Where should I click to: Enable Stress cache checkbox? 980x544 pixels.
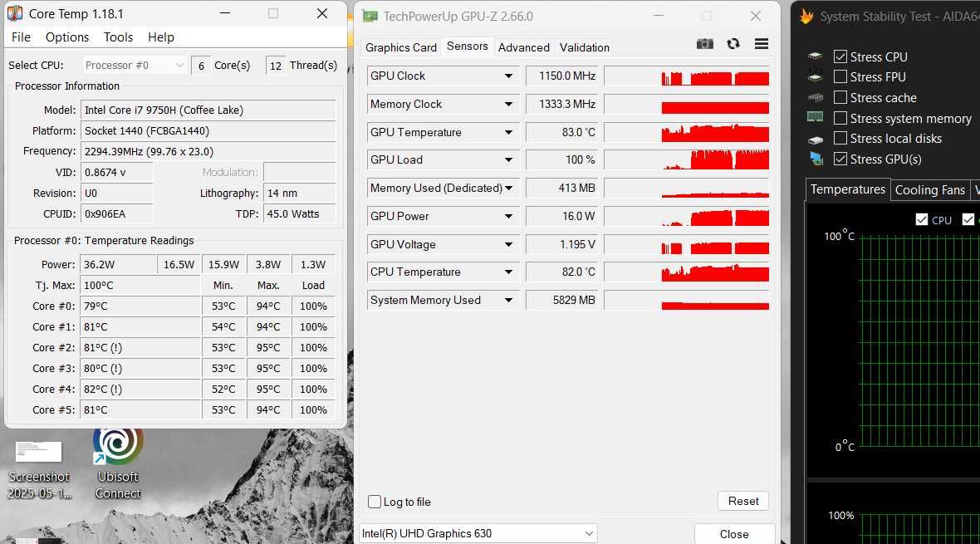coord(840,97)
